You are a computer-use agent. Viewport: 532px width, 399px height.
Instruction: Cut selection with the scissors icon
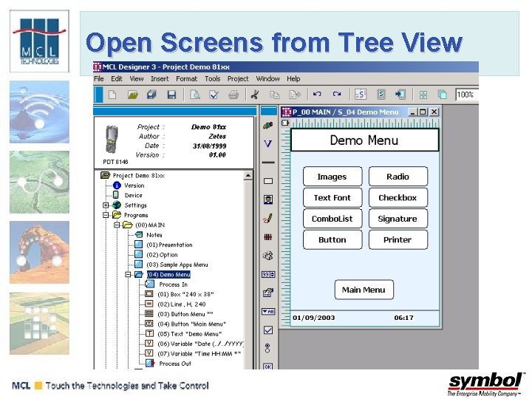click(255, 95)
